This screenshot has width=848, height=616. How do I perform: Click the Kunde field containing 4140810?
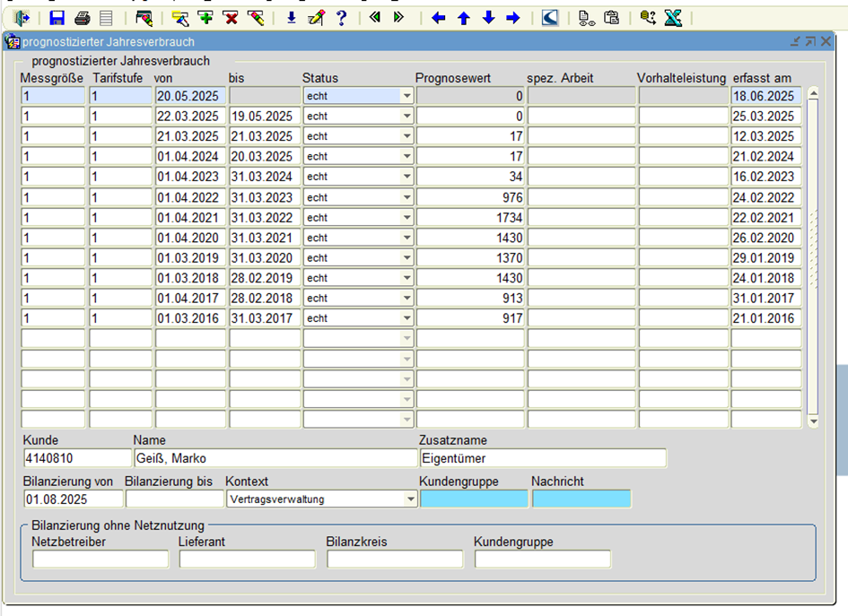pos(76,458)
